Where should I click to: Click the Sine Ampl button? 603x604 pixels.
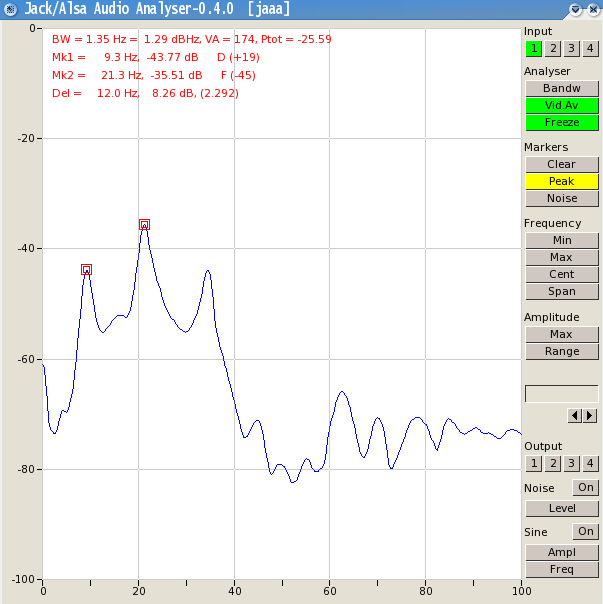click(562, 552)
